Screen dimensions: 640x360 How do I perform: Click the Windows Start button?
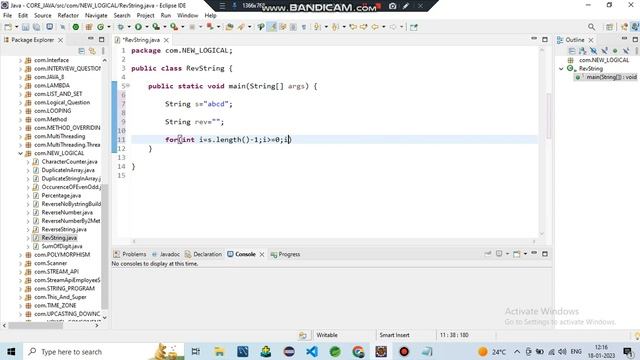(11, 351)
